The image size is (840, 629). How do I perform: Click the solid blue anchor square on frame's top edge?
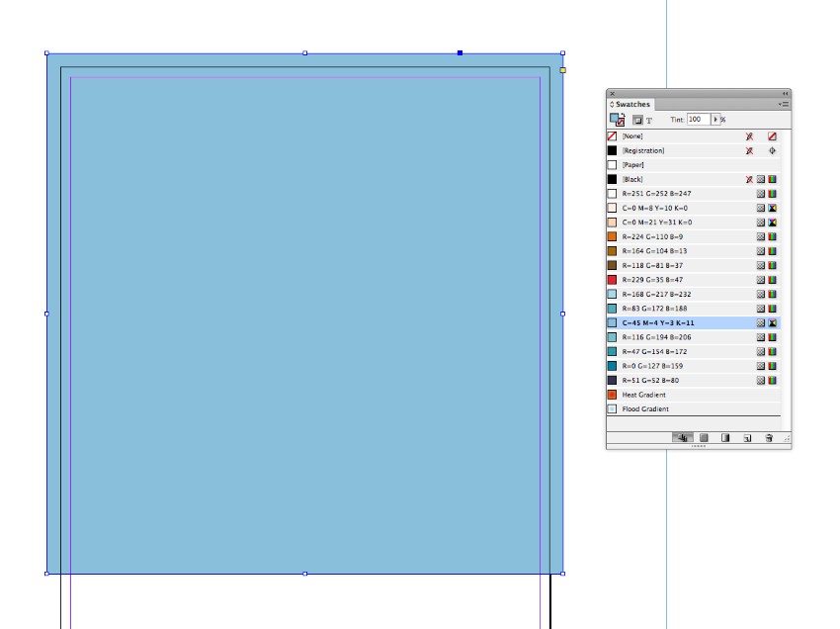click(x=460, y=53)
